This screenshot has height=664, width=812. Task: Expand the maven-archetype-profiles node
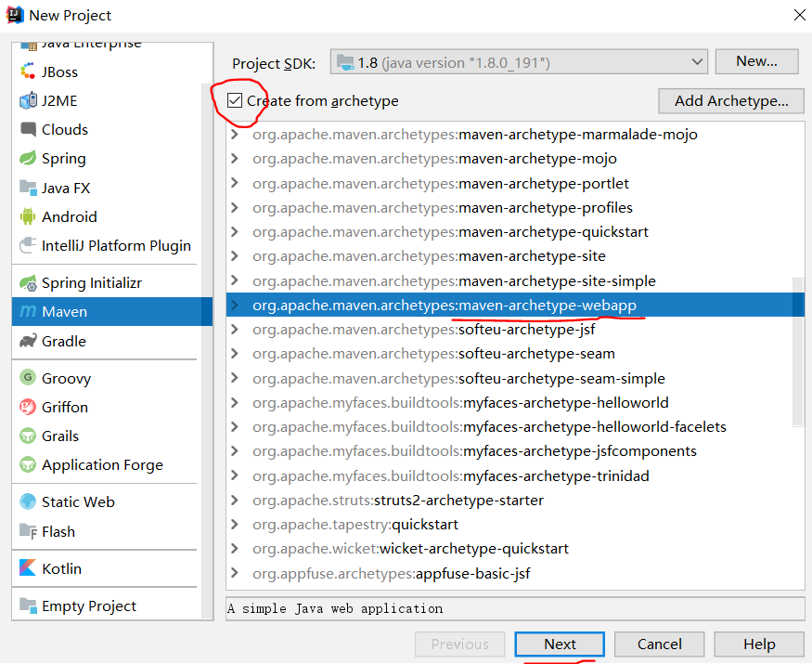tap(235, 207)
